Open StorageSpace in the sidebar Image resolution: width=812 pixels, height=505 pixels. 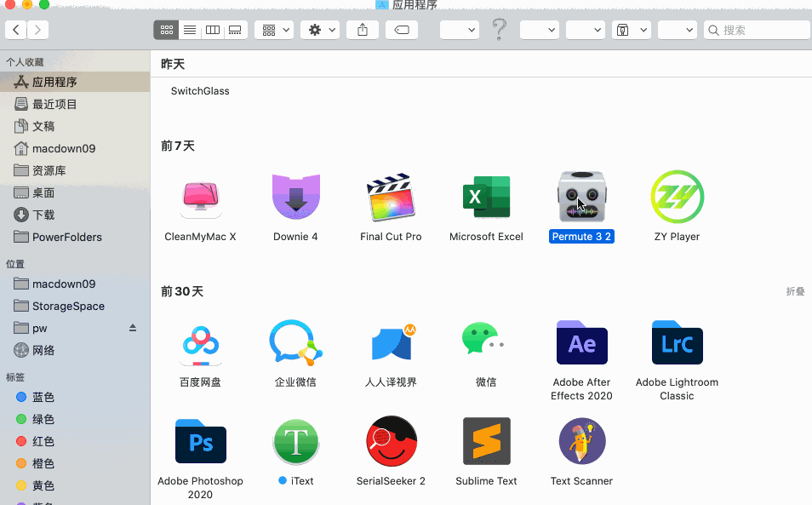point(75,306)
